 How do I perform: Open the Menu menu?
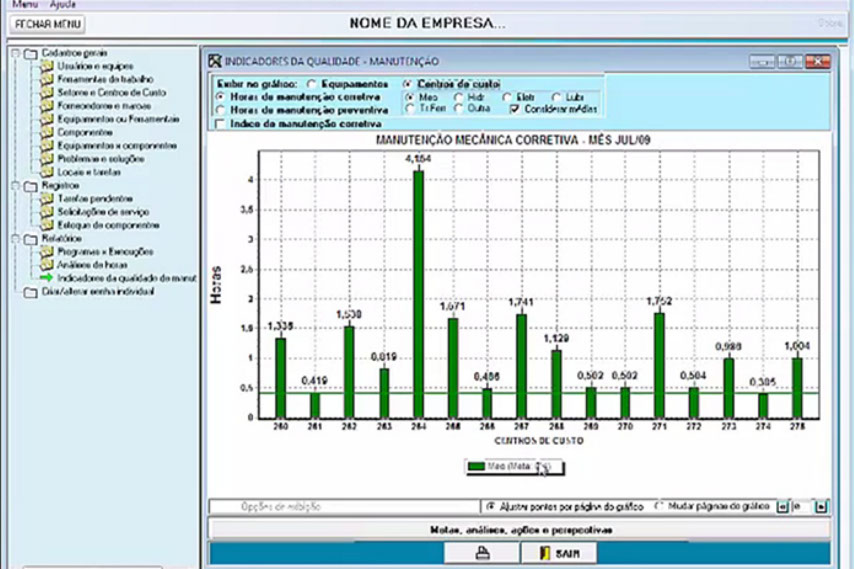tap(24, 4)
